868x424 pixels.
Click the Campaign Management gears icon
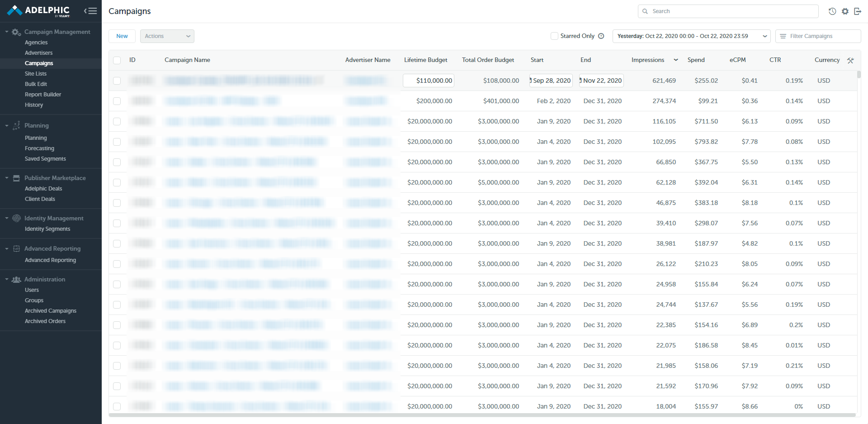point(16,32)
